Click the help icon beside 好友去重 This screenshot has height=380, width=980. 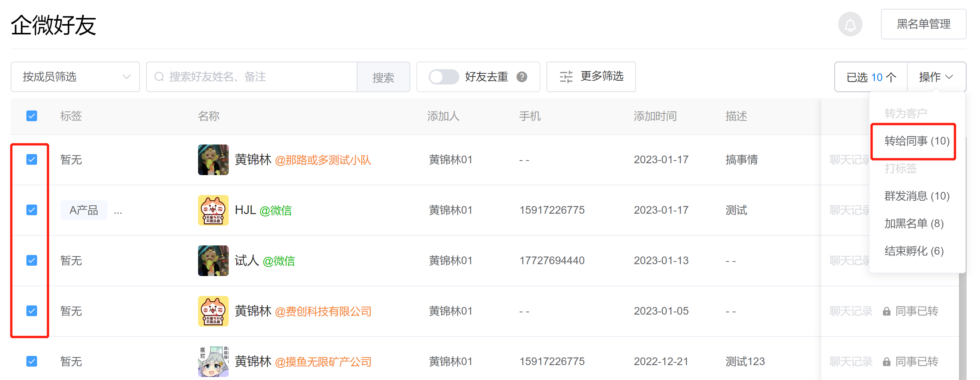click(522, 77)
